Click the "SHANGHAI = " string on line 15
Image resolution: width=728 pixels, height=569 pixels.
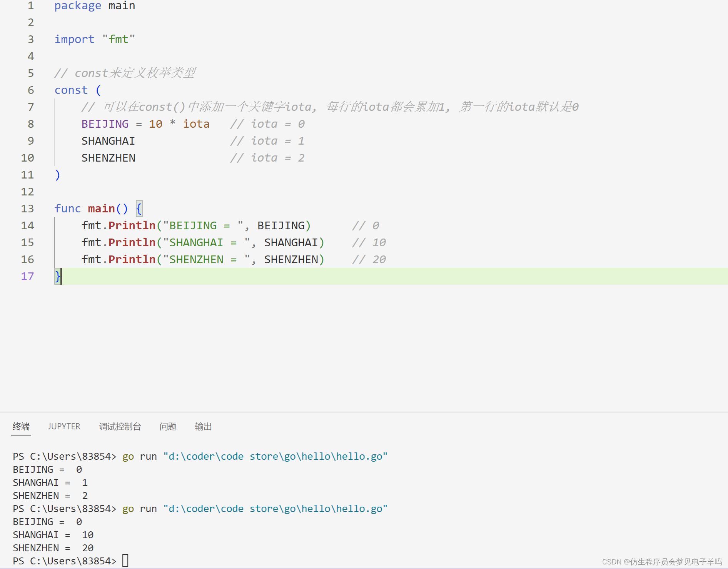[x=207, y=242]
